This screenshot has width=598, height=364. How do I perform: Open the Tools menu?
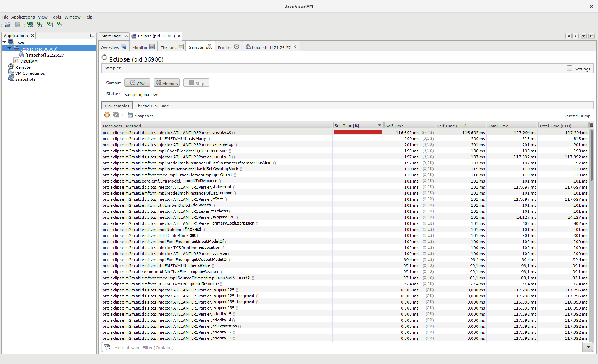[56, 17]
